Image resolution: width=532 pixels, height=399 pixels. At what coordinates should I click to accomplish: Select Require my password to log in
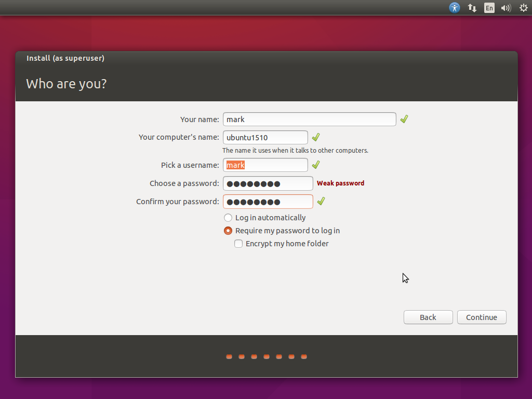228,231
